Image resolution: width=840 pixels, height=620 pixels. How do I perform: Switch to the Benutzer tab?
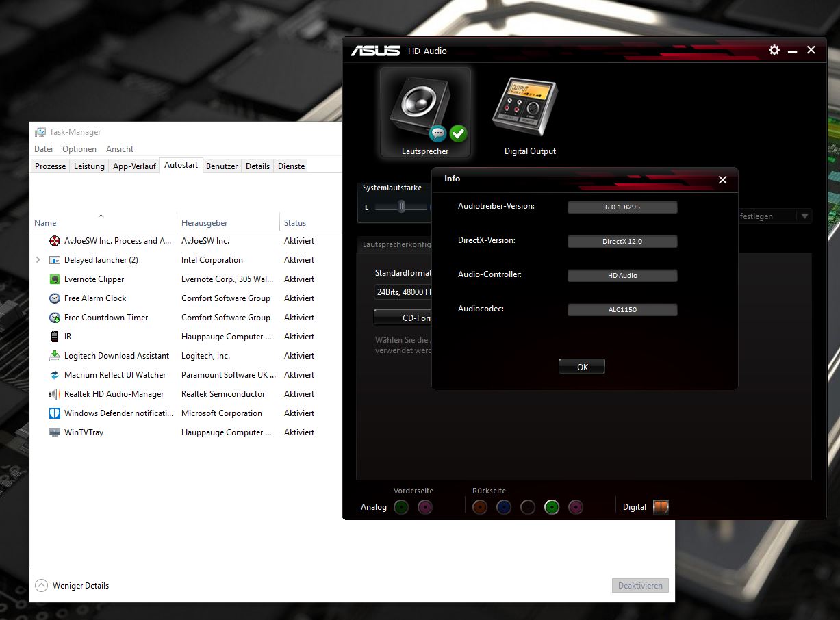click(x=222, y=166)
